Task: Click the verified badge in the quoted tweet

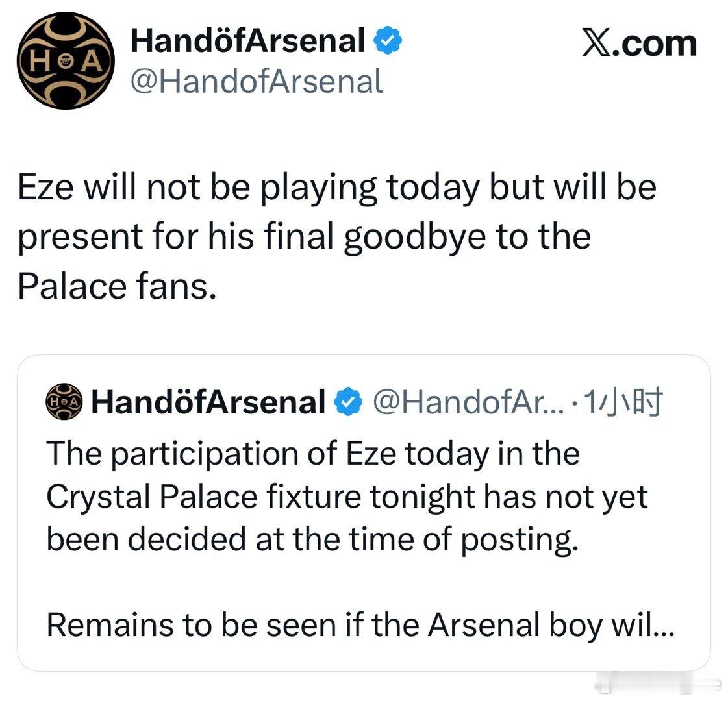Action: coord(348,402)
